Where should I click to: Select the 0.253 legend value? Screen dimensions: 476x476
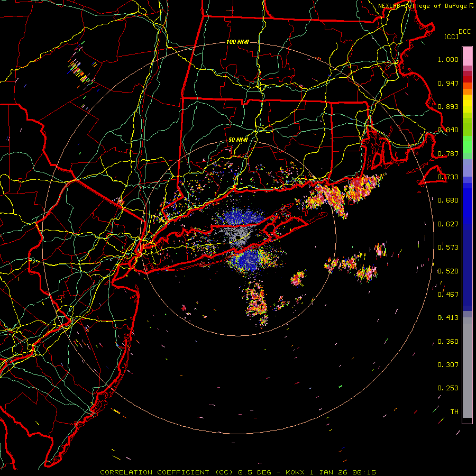pyautogui.click(x=448, y=388)
